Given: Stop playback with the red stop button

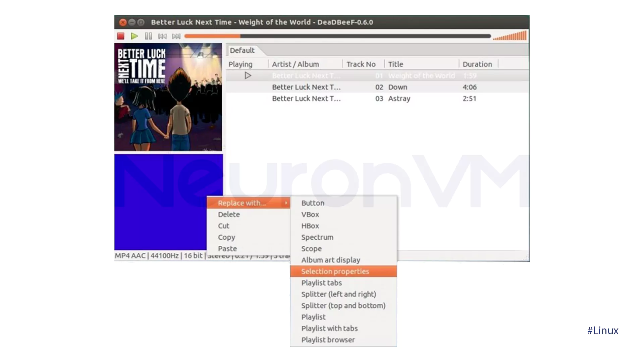Looking at the screenshot, I should point(121,36).
